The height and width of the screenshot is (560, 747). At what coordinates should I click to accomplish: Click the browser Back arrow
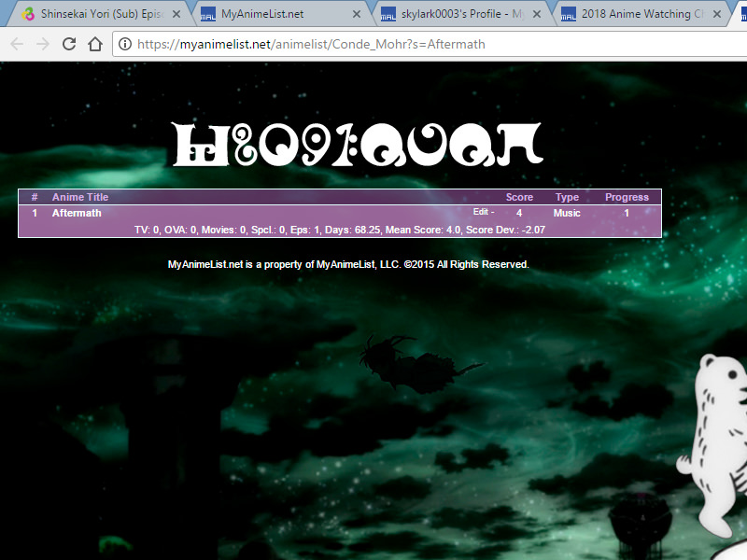(x=17, y=44)
